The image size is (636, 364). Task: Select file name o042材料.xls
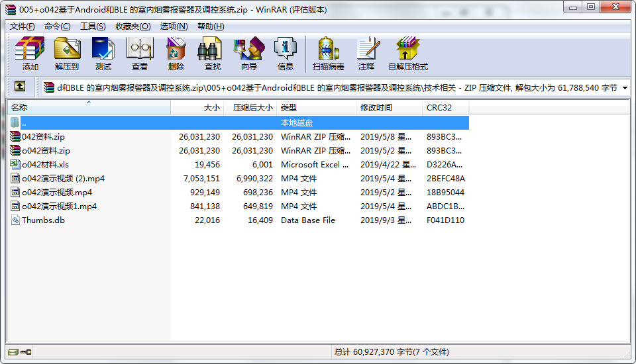tap(46, 164)
